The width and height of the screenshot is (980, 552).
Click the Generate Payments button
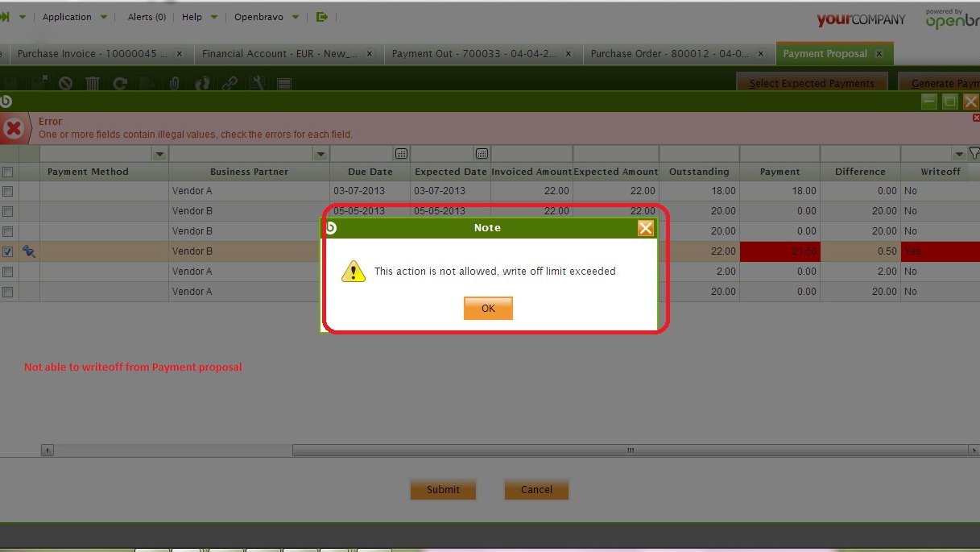940,83
